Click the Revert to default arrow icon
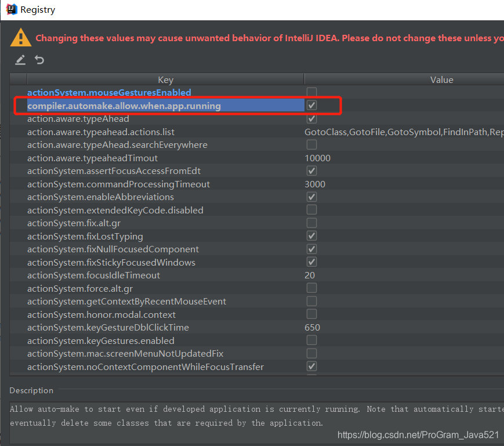The image size is (504, 446). [39, 60]
